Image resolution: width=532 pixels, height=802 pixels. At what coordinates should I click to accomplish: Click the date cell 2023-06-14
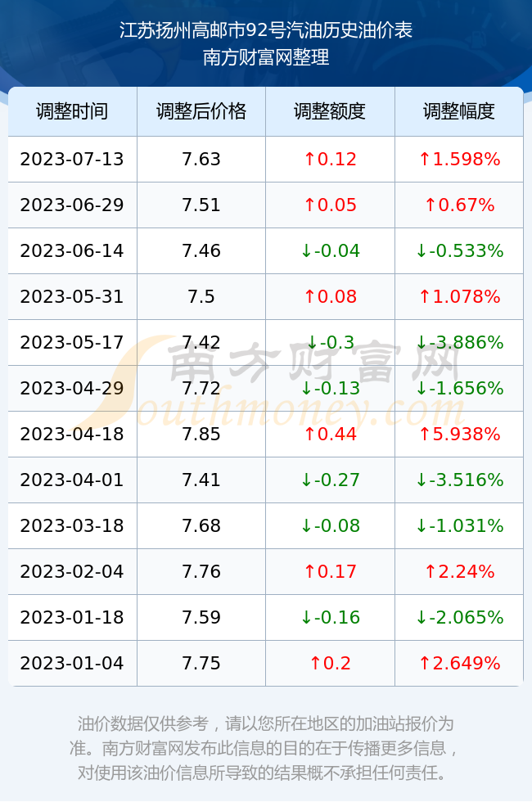pyautogui.click(x=72, y=250)
